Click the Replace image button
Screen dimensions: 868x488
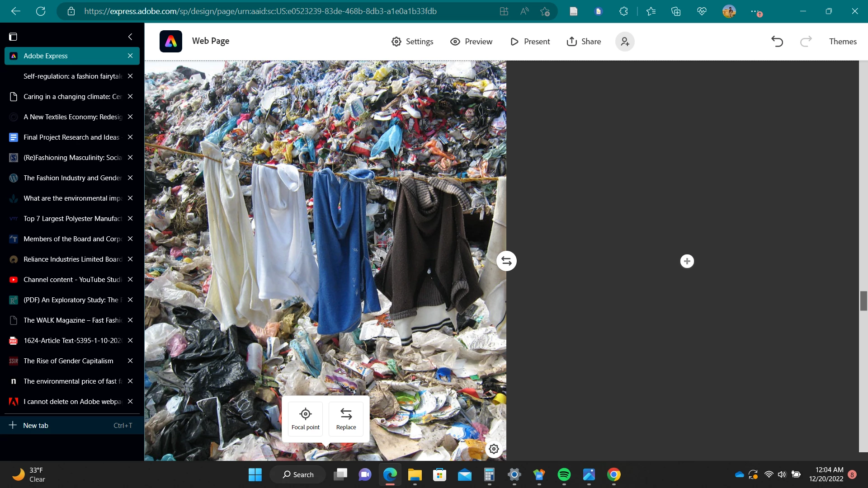pyautogui.click(x=346, y=419)
